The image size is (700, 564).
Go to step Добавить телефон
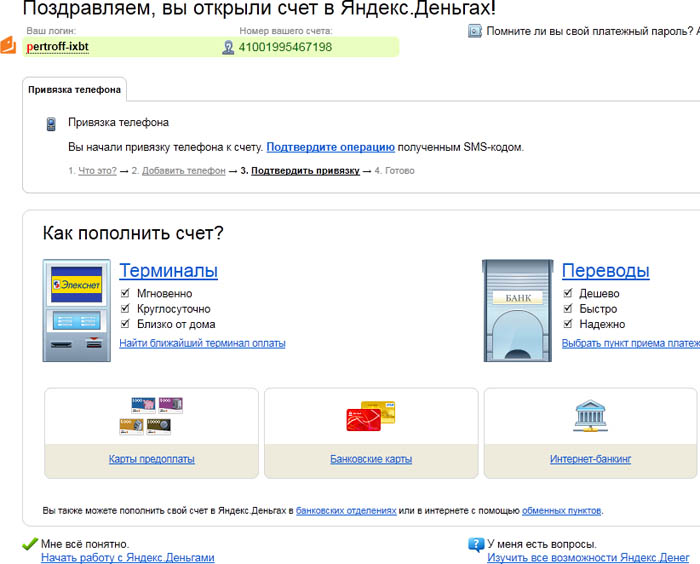click(183, 171)
